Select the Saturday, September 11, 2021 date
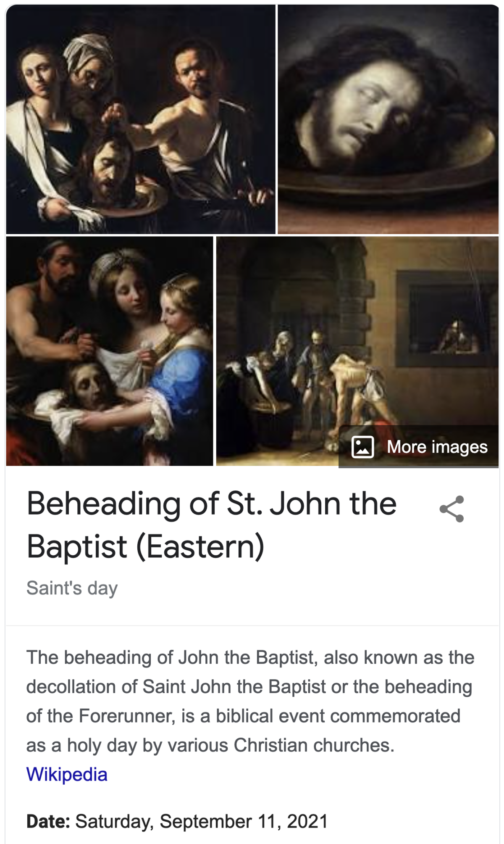The height and width of the screenshot is (844, 504). pyautogui.click(x=201, y=821)
